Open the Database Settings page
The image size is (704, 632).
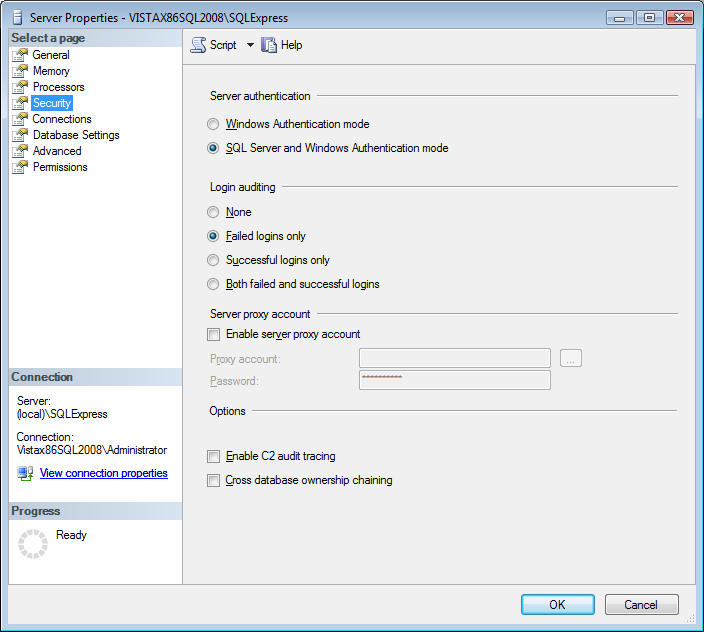tap(76, 135)
